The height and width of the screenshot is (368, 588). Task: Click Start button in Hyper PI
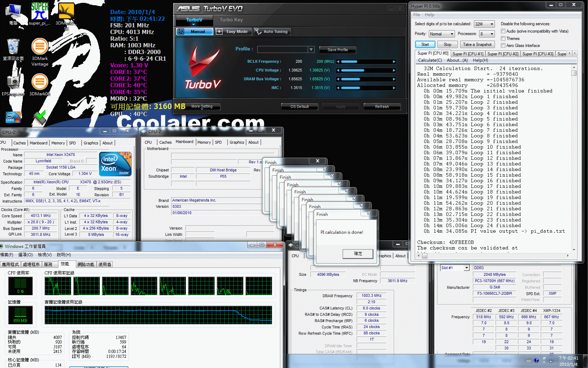click(425, 45)
